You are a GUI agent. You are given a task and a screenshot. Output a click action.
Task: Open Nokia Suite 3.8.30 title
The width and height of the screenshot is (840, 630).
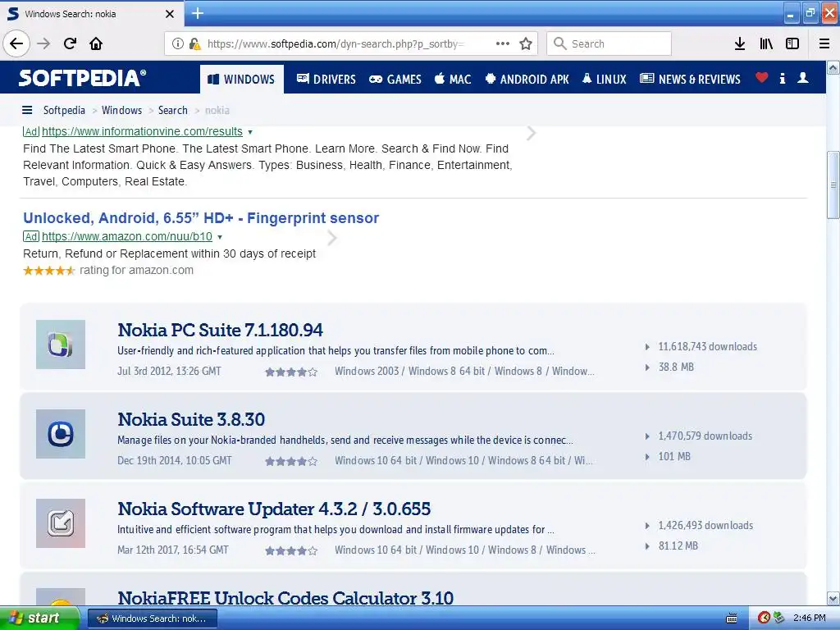(x=191, y=419)
